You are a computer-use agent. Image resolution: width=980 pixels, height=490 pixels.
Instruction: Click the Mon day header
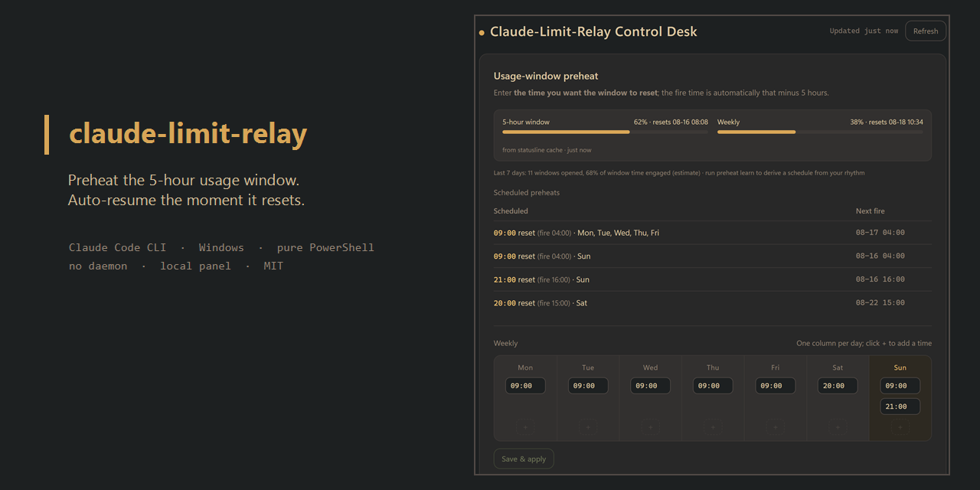point(525,367)
